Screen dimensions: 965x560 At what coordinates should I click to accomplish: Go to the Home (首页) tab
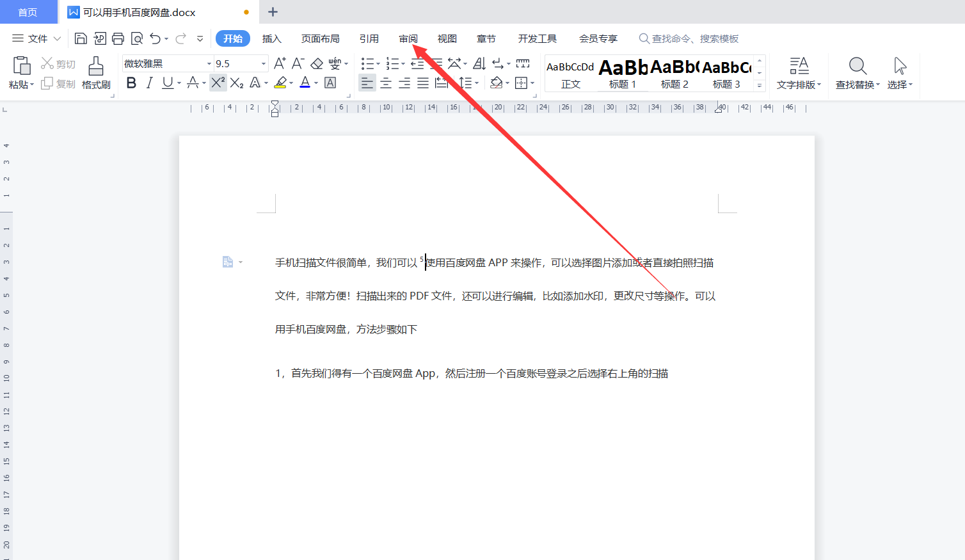pos(28,12)
